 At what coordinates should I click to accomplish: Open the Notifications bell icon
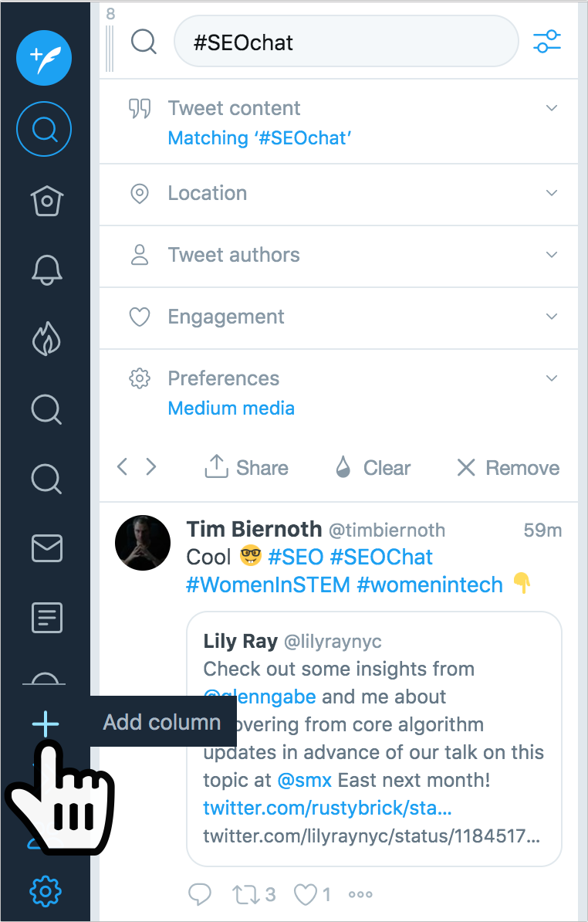point(46,269)
